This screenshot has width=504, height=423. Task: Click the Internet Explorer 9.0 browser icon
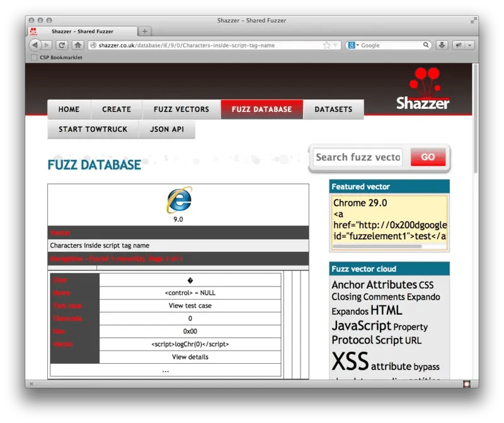point(178,200)
